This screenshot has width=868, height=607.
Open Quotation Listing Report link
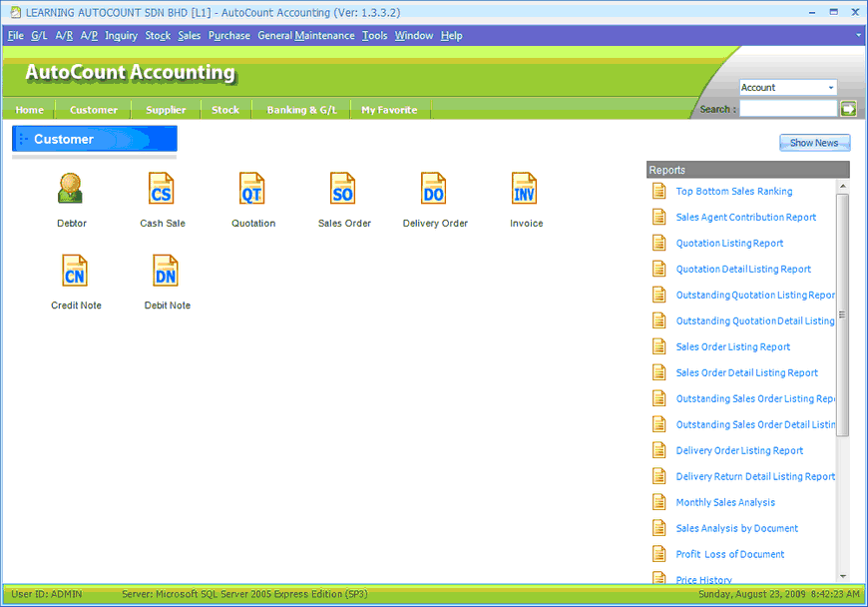pos(729,244)
